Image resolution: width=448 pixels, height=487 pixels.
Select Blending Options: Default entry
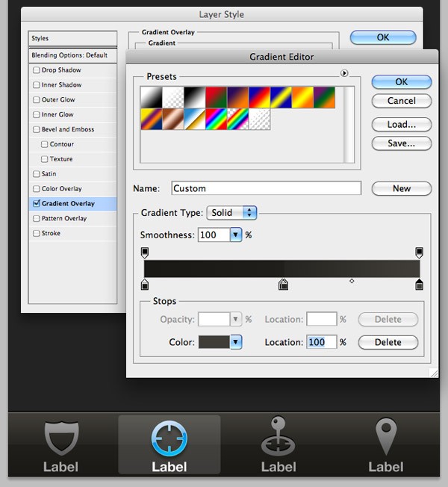pos(72,55)
